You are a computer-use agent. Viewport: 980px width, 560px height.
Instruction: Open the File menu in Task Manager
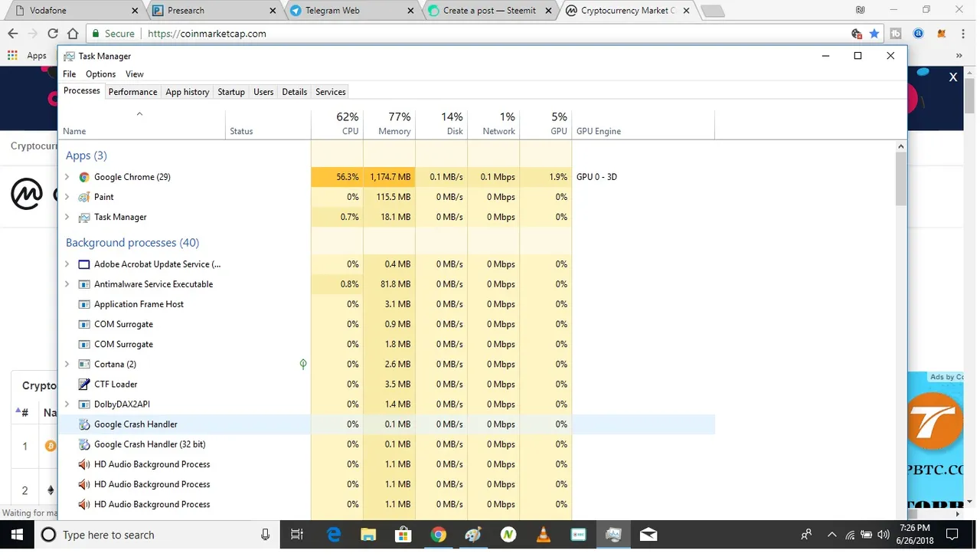pyautogui.click(x=70, y=74)
